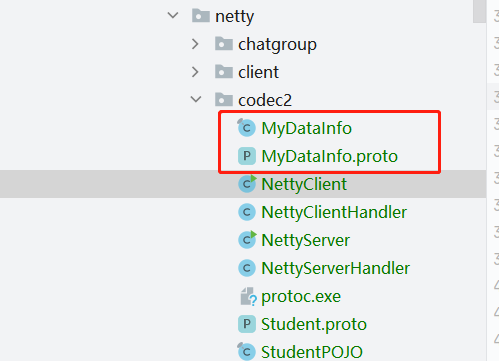Click the MyDataInfo class icon
499x361 pixels.
coord(246,128)
